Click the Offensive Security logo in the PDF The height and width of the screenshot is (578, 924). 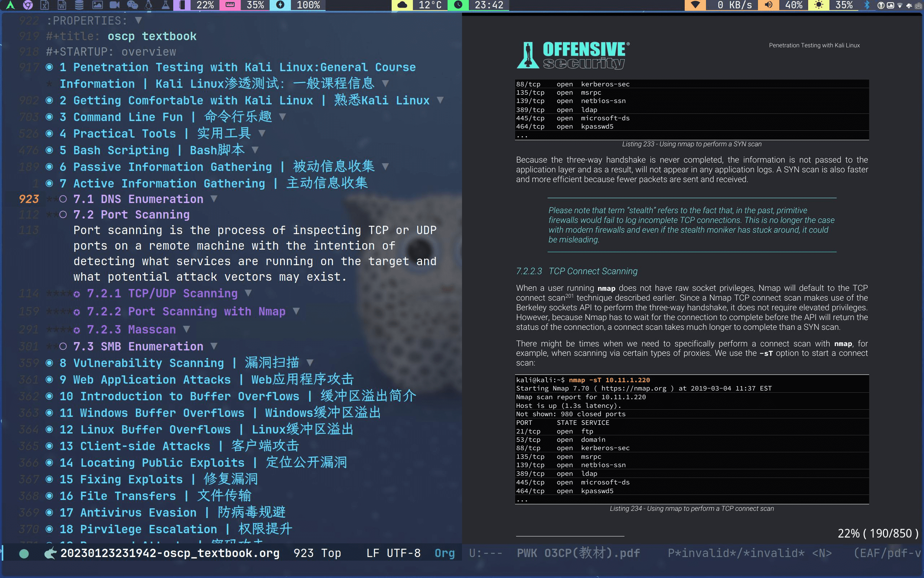click(x=573, y=55)
